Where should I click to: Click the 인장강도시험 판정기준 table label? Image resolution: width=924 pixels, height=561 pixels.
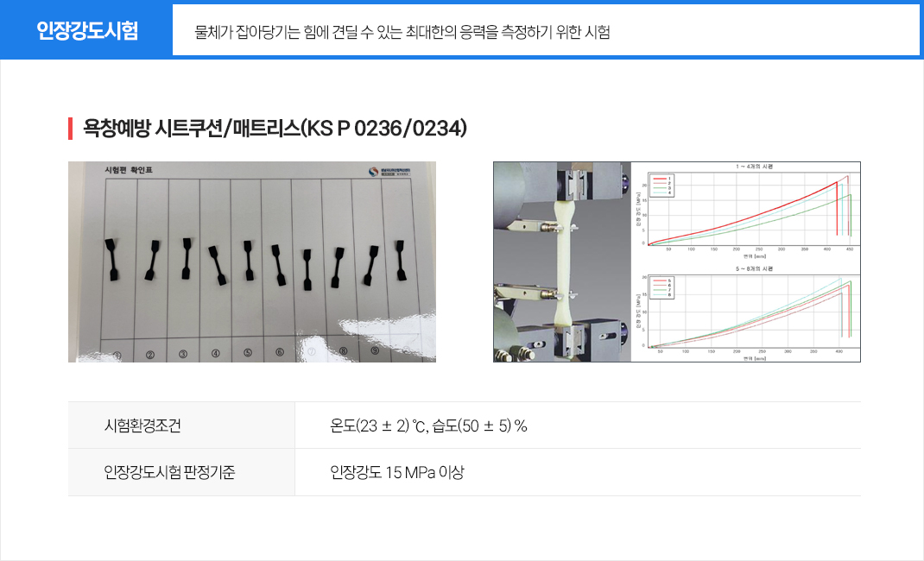click(x=170, y=472)
